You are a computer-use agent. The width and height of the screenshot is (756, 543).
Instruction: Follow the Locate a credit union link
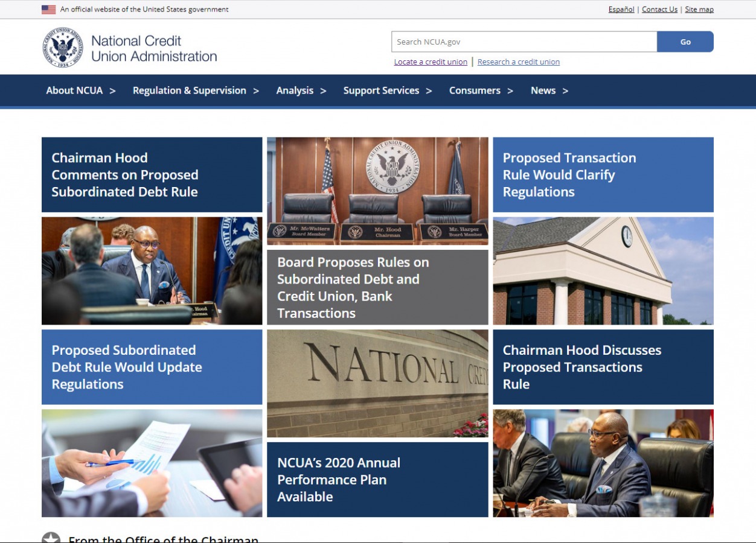point(431,62)
